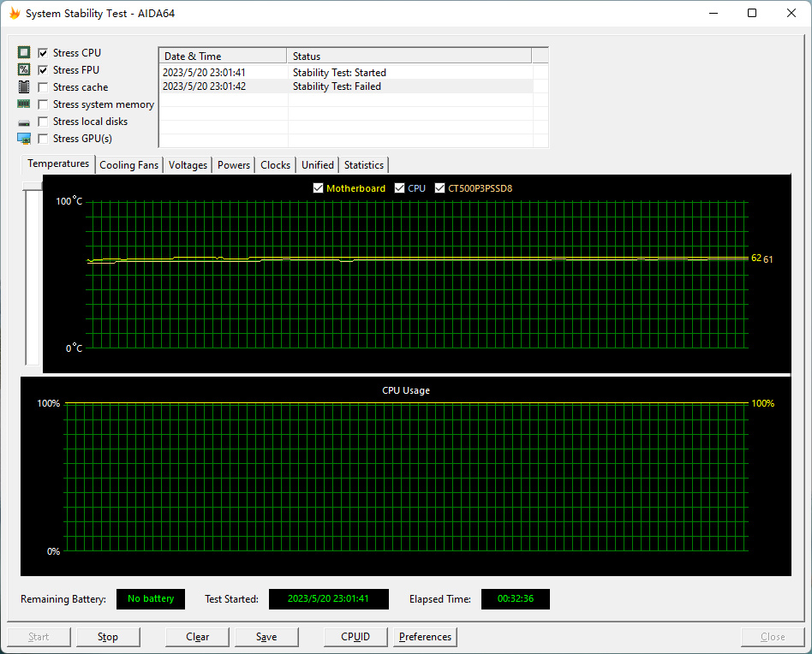This screenshot has width=812, height=654.
Task: Click the GPU monitor icon
Action: pos(24,138)
